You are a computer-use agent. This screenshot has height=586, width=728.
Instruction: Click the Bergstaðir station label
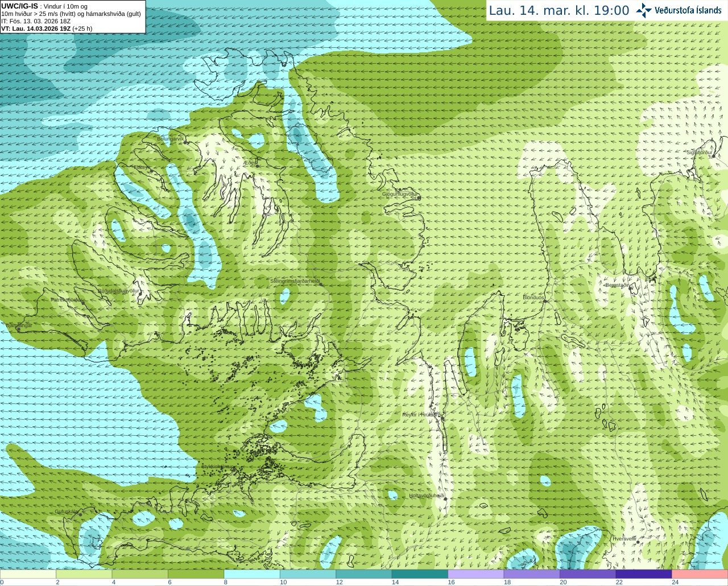pyautogui.click(x=617, y=285)
